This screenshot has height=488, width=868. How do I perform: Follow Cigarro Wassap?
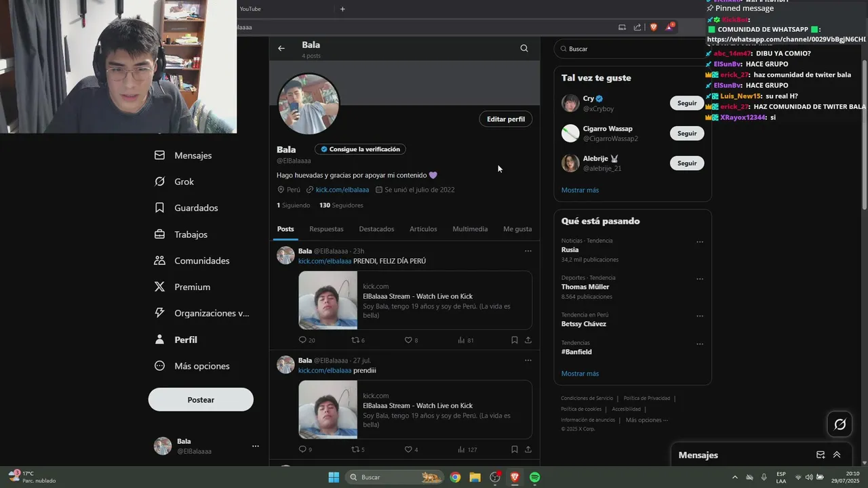click(687, 134)
